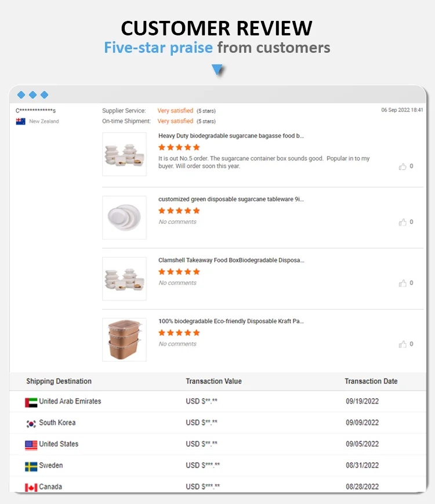Image resolution: width=435 pixels, height=504 pixels.
Task: Open the Clamshell Takeaway box thumbnail
Action: [x=124, y=278]
